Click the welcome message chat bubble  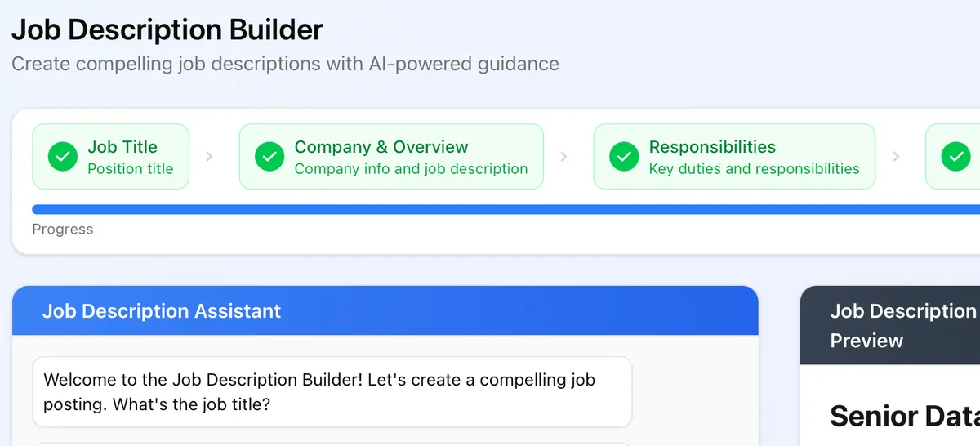[x=332, y=392]
